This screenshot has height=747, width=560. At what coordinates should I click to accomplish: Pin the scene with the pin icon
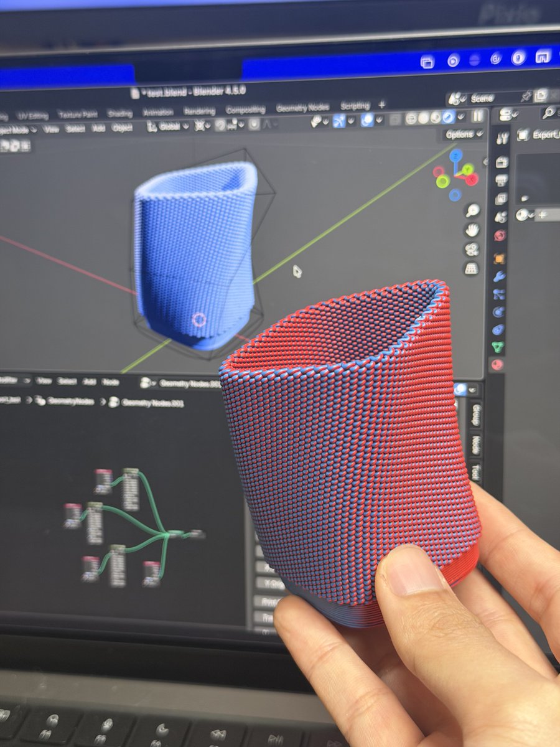point(526,96)
